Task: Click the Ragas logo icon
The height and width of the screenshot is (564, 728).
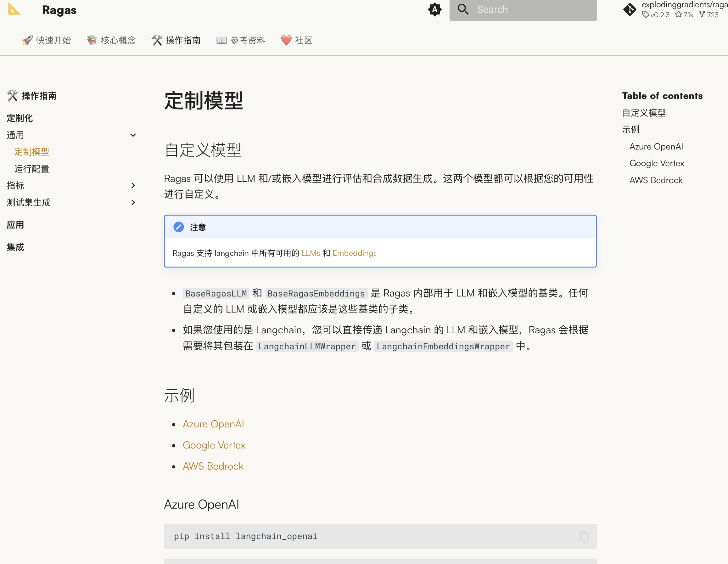Action: [x=14, y=9]
